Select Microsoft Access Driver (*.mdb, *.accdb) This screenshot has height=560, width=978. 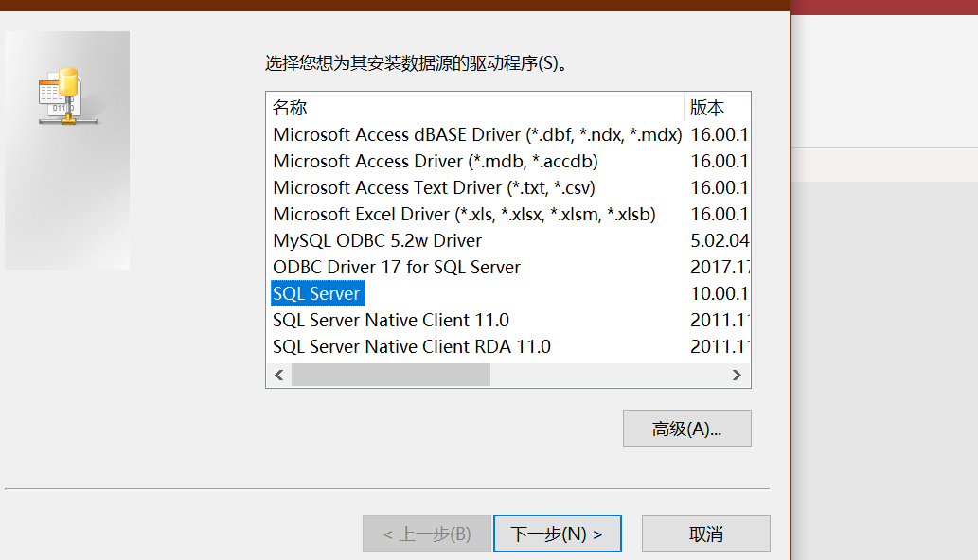[436, 162]
